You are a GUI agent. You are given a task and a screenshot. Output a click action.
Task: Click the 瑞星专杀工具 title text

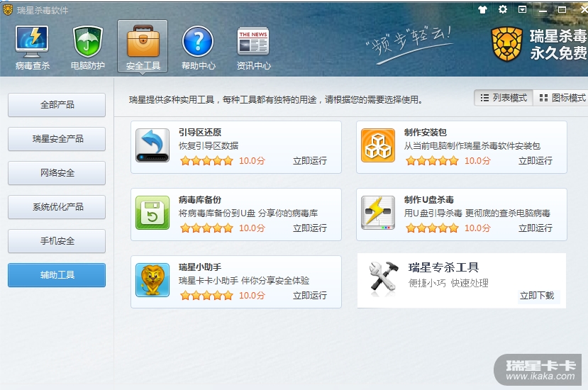click(x=443, y=267)
